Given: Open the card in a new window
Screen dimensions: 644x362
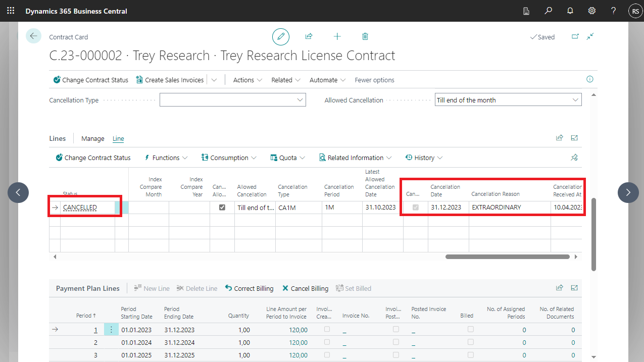Looking at the screenshot, I should (x=575, y=36).
